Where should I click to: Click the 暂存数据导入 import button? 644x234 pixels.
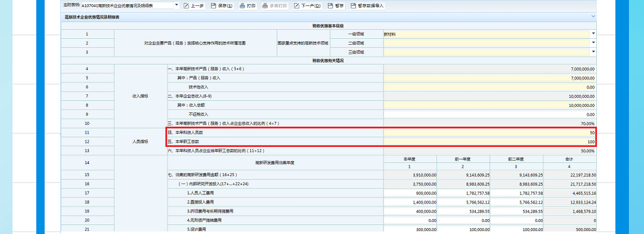coord(367,6)
